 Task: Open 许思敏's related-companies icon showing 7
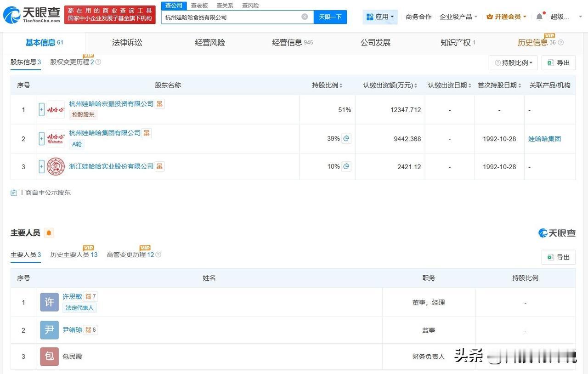[x=90, y=297]
